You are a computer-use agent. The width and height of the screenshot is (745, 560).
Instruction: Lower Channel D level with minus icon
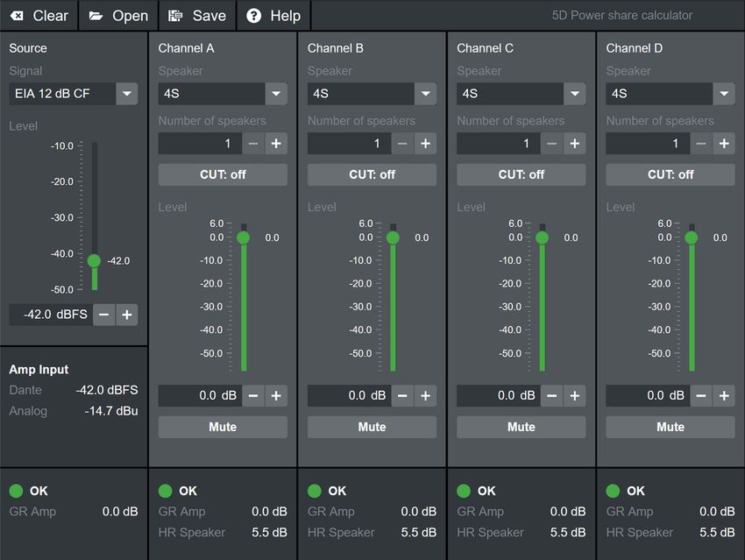[x=700, y=396]
